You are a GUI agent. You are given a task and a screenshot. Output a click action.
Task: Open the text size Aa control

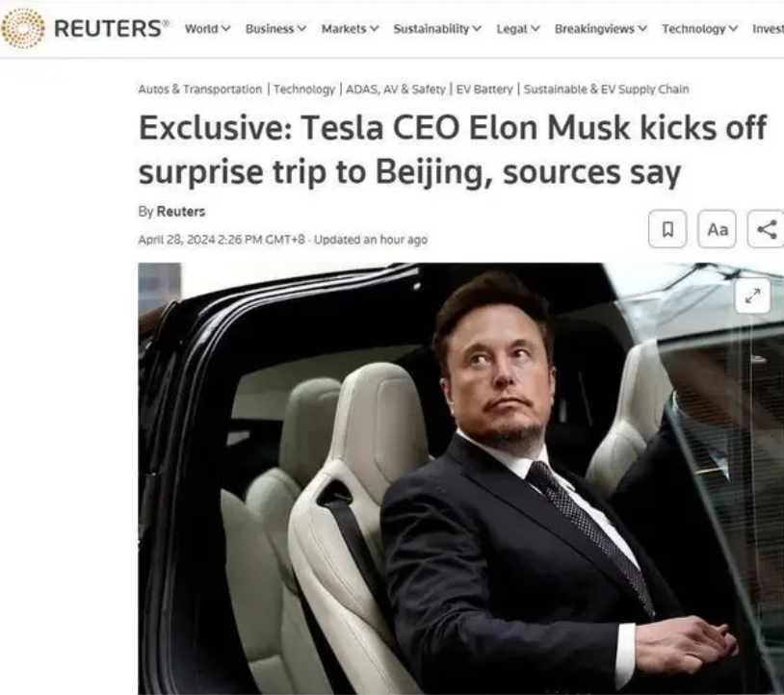coord(717,229)
